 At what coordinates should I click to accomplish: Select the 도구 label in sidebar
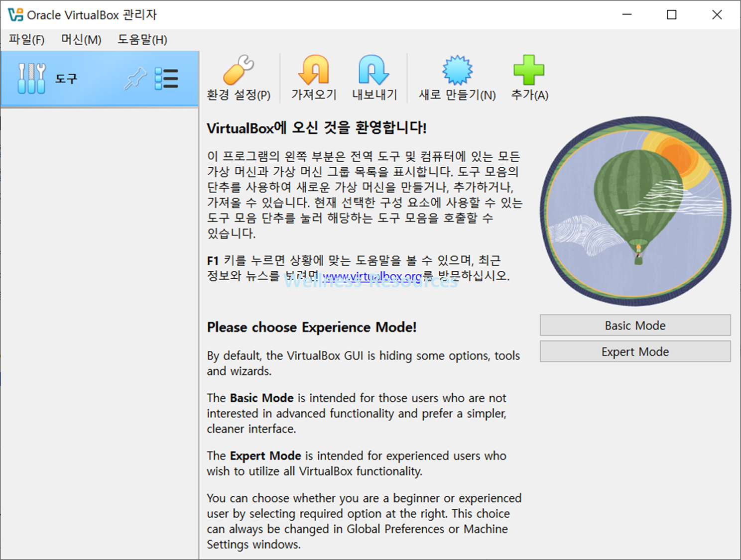click(x=66, y=79)
